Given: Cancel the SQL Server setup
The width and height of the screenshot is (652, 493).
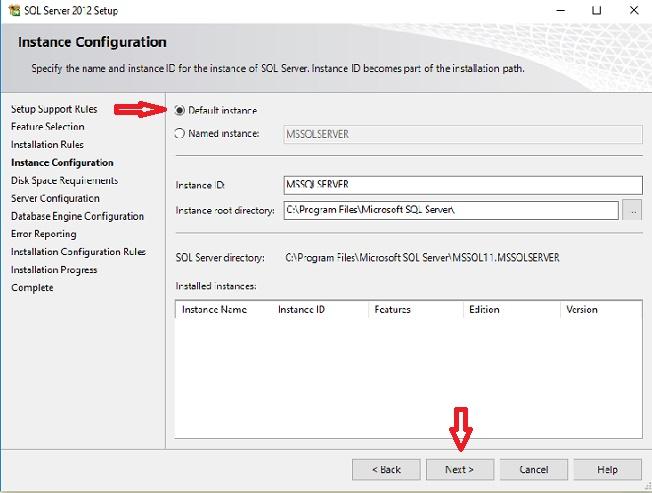Looking at the screenshot, I should (534, 469).
